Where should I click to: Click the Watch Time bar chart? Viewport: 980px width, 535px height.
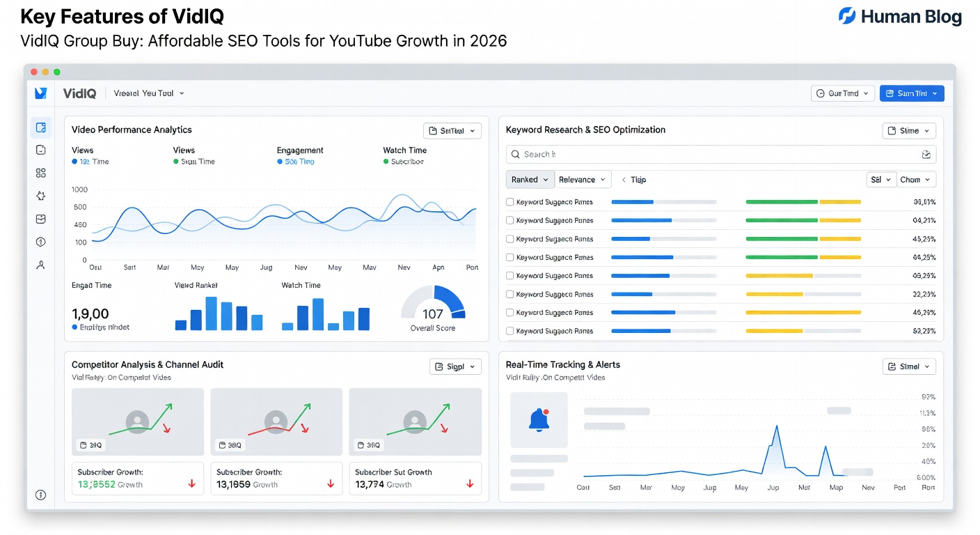point(326,314)
